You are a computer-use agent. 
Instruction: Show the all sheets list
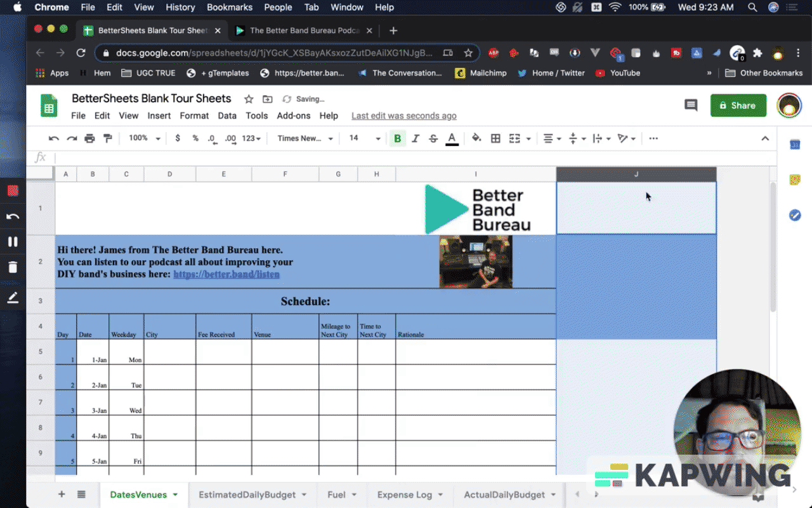pyautogui.click(x=82, y=494)
